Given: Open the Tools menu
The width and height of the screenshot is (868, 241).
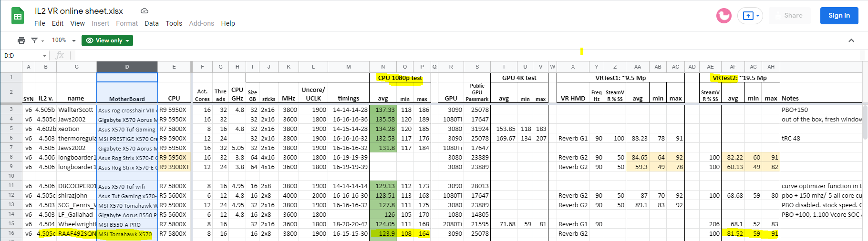Looking at the screenshot, I should click(x=174, y=23).
